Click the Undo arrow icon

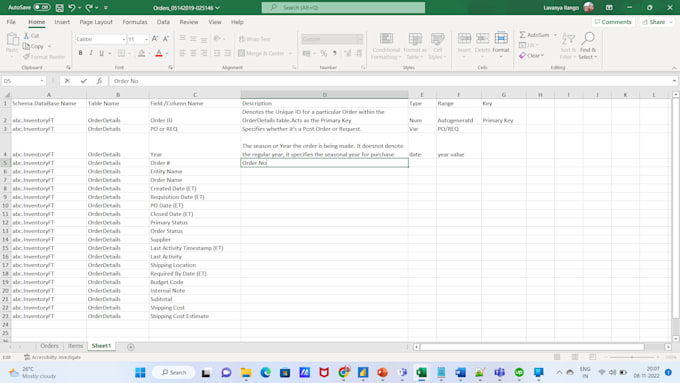(x=72, y=7)
